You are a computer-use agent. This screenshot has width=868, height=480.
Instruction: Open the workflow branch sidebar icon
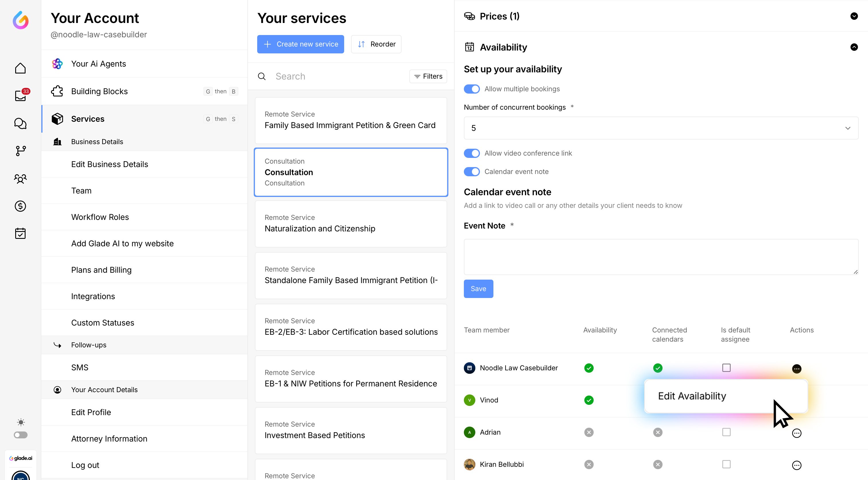tap(20, 151)
